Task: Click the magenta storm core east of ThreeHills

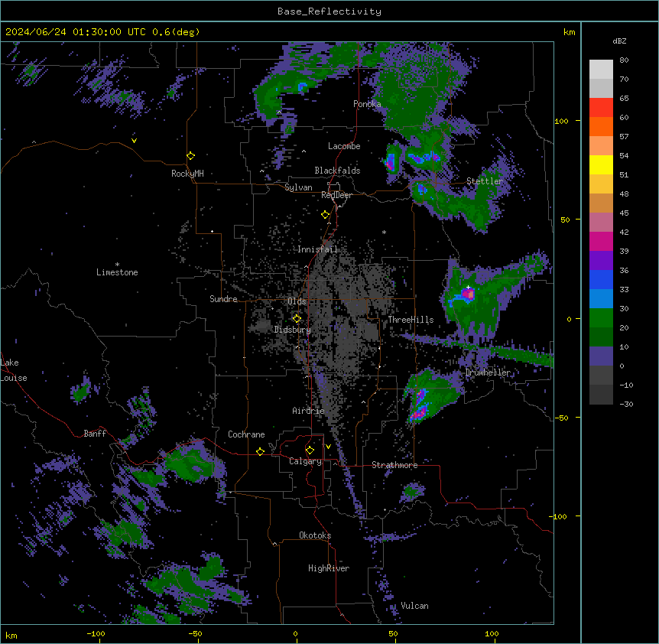Action: pos(468,294)
